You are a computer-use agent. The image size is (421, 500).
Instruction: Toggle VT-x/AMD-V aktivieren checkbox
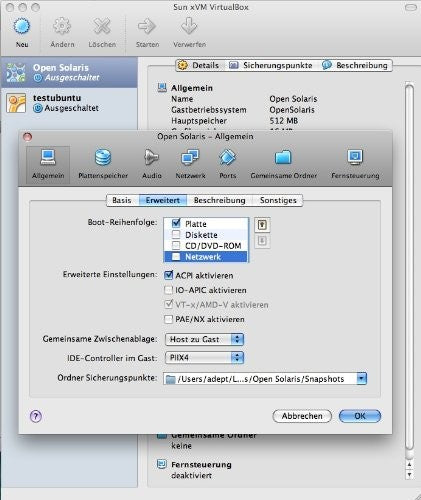click(169, 304)
